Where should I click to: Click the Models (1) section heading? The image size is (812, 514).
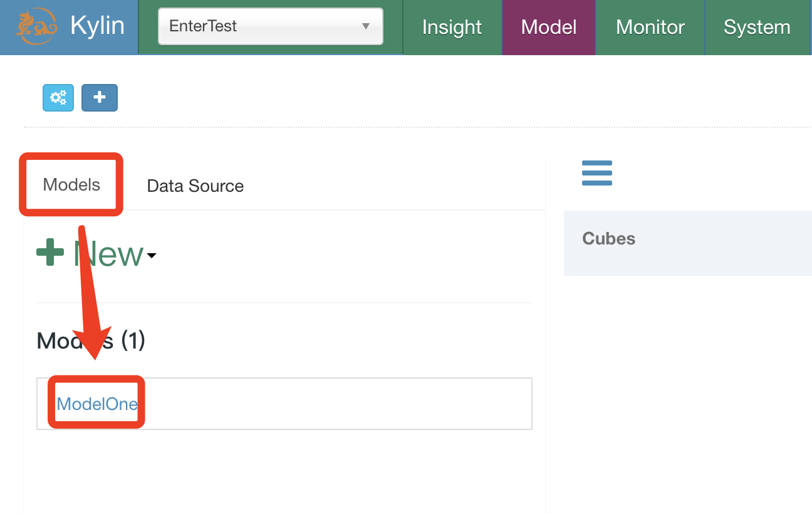pyautogui.click(x=91, y=341)
